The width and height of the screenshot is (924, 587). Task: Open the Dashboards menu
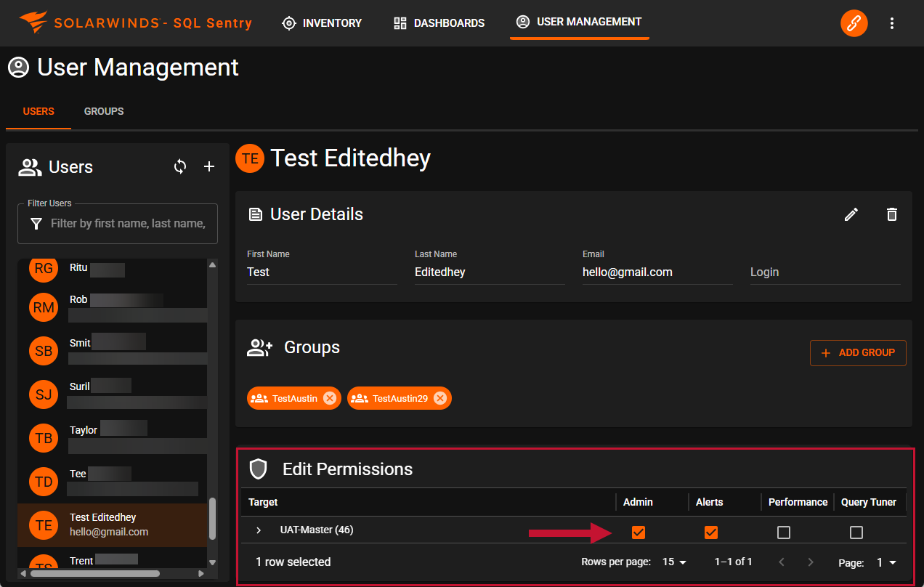[439, 23]
